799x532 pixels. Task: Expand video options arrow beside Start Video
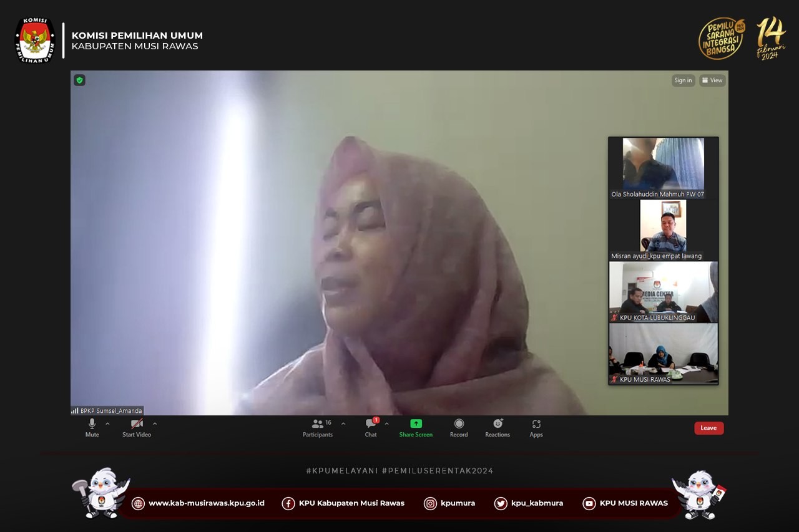click(155, 423)
